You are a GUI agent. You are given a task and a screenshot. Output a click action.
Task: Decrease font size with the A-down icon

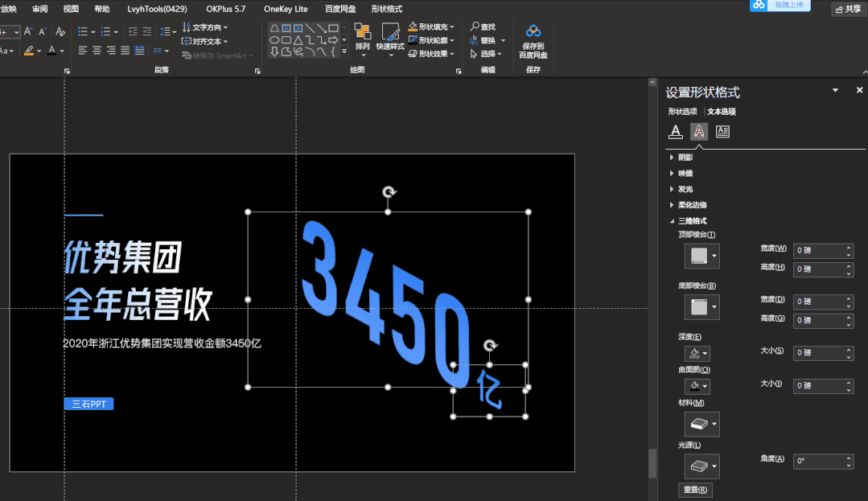43,31
